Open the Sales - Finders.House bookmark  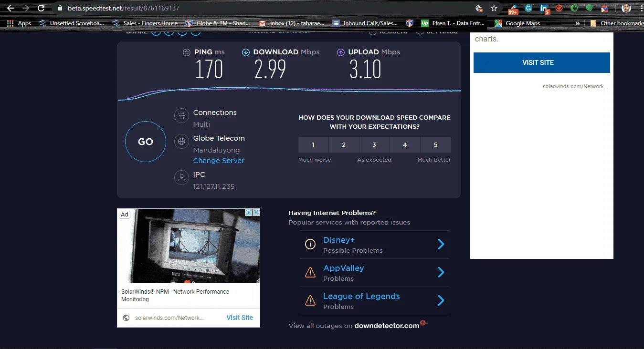coord(145,23)
